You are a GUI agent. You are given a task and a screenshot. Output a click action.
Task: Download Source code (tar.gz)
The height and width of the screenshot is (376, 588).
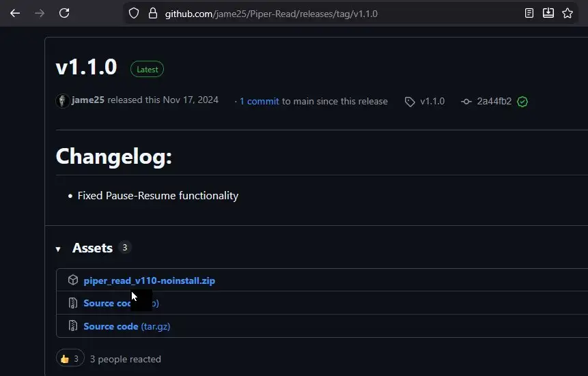click(x=126, y=326)
